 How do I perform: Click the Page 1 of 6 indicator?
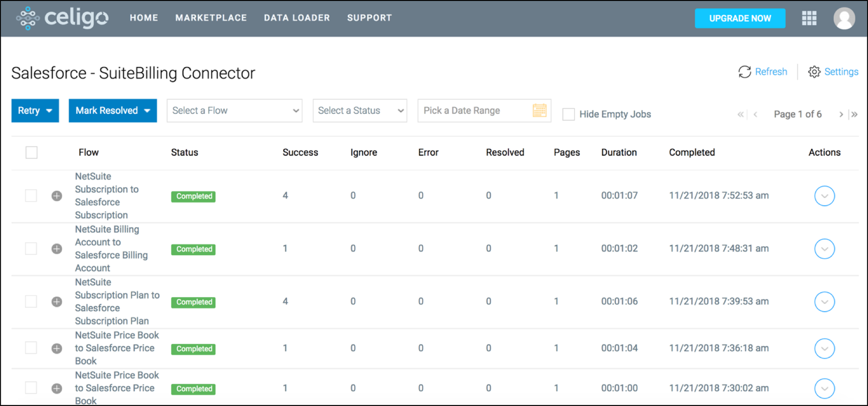click(797, 114)
